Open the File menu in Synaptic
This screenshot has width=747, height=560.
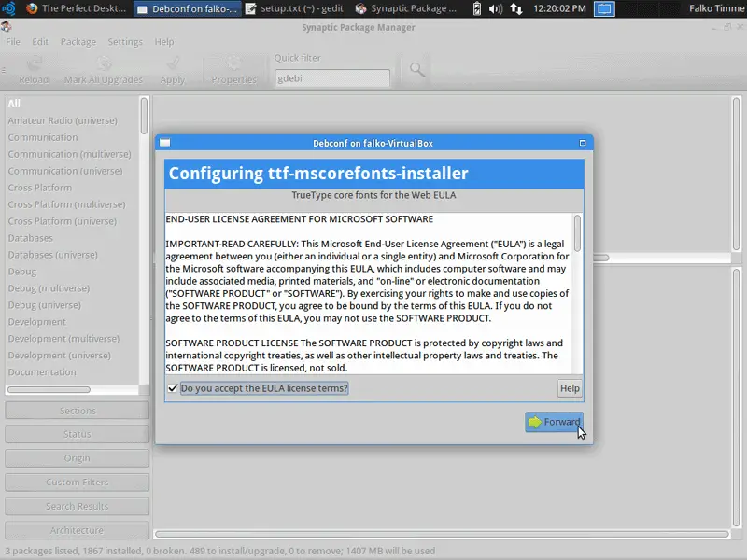[13, 42]
